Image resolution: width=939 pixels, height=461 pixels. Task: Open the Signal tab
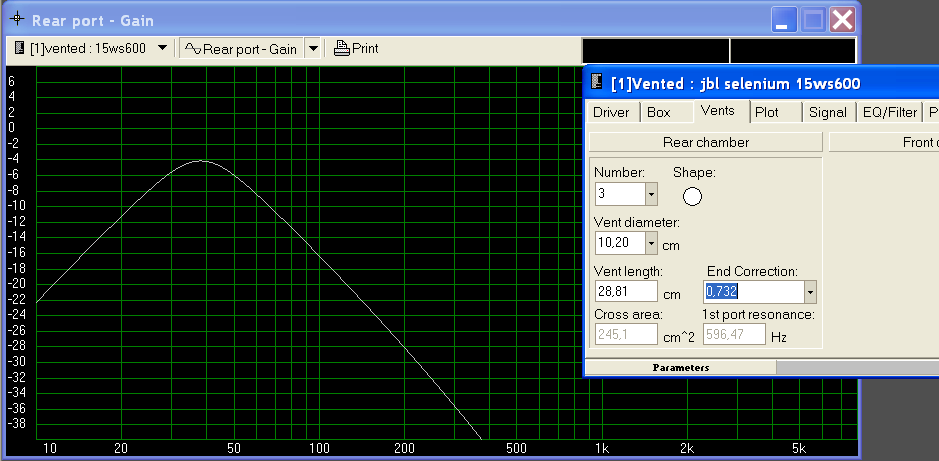[x=828, y=113]
